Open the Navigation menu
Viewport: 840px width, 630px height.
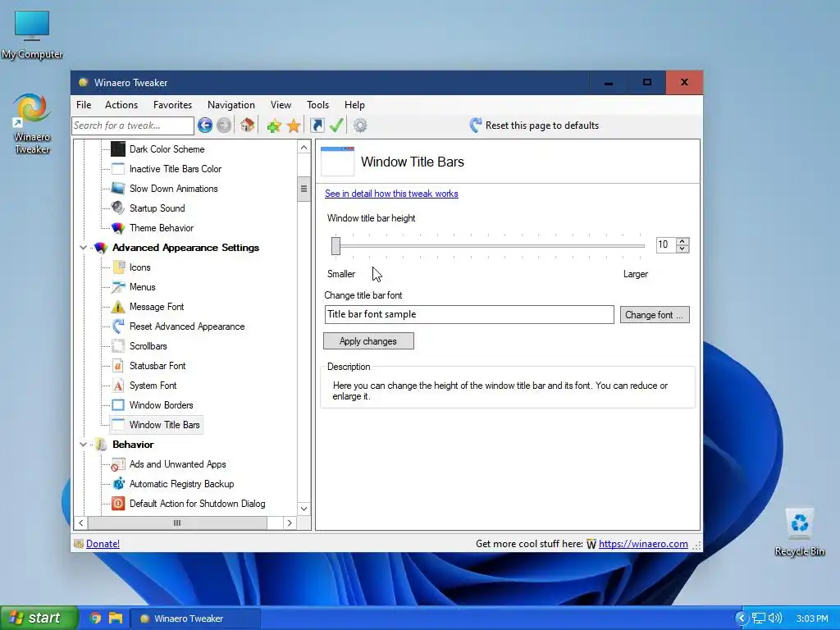(x=231, y=105)
